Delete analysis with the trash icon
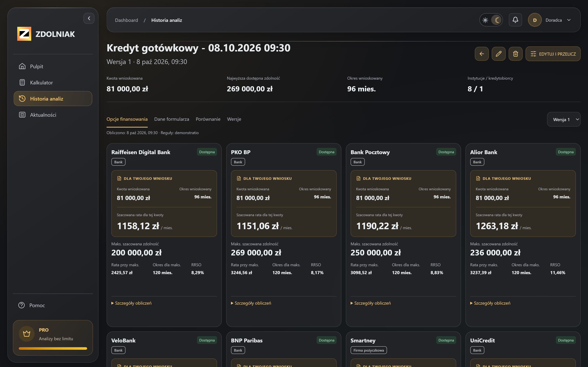 point(515,54)
